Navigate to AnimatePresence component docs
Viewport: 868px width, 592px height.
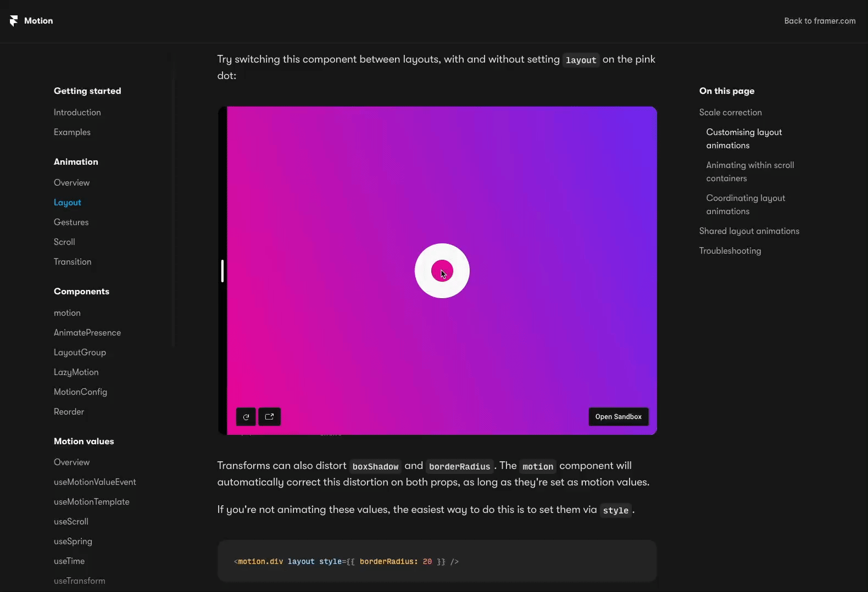pos(87,333)
